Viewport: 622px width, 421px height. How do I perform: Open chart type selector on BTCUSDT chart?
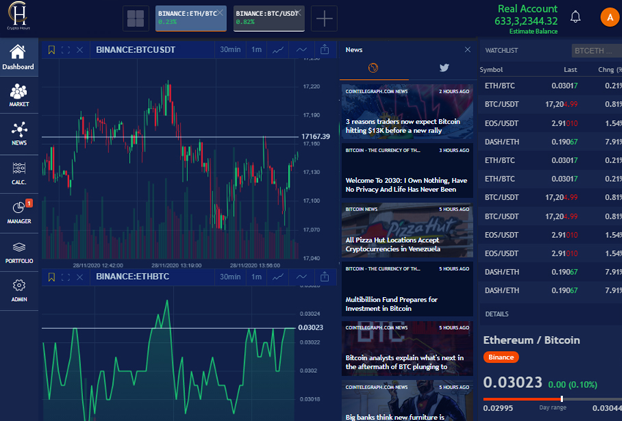point(279,49)
